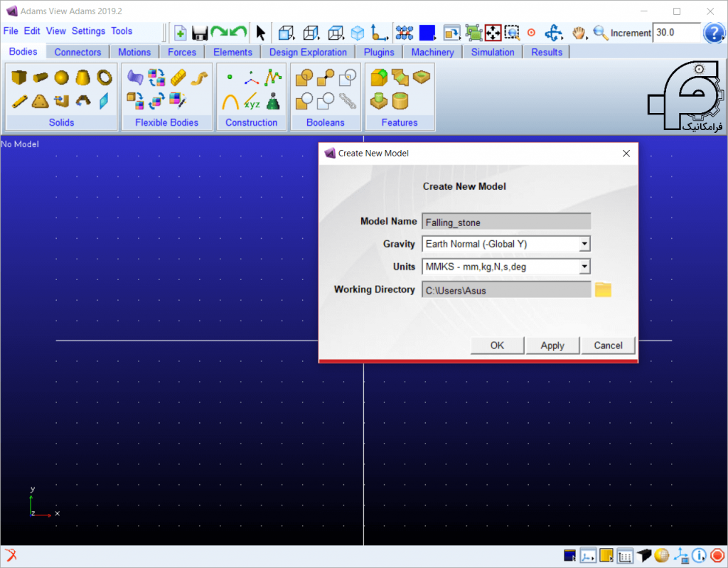728x568 pixels.
Task: Select the Revolution solid tool
Action: point(82,101)
